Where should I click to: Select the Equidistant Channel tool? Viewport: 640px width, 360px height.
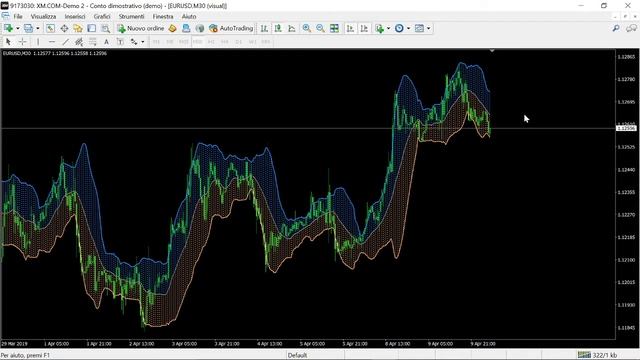pos(79,42)
